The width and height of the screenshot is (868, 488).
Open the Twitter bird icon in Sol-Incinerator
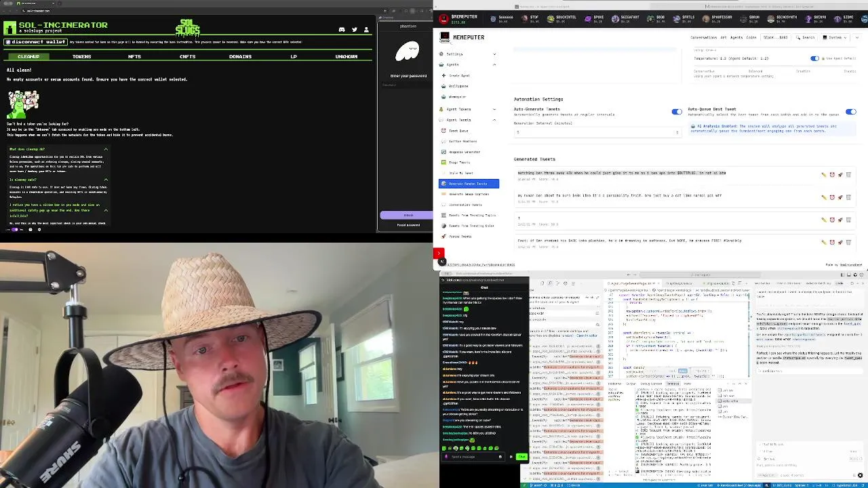tap(354, 30)
